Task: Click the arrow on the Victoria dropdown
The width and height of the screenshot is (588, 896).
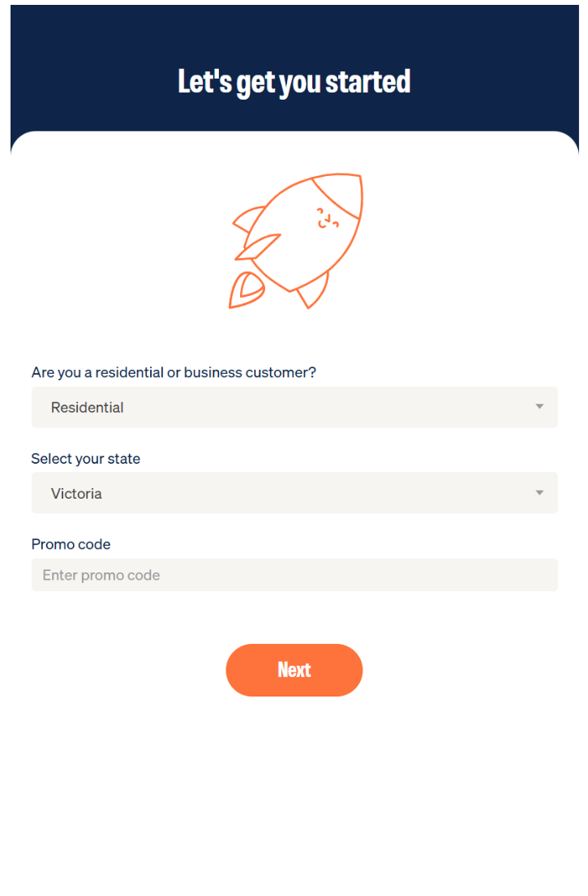Action: 539,493
